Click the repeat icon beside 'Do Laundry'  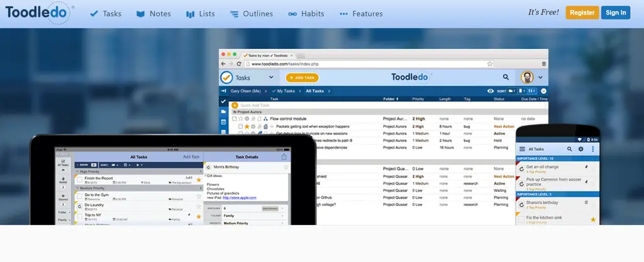(80, 206)
